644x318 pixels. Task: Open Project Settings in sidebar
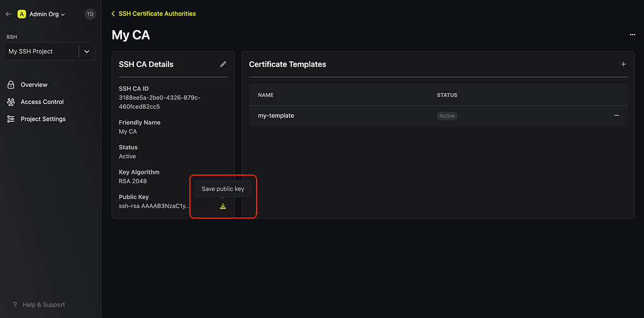(43, 119)
